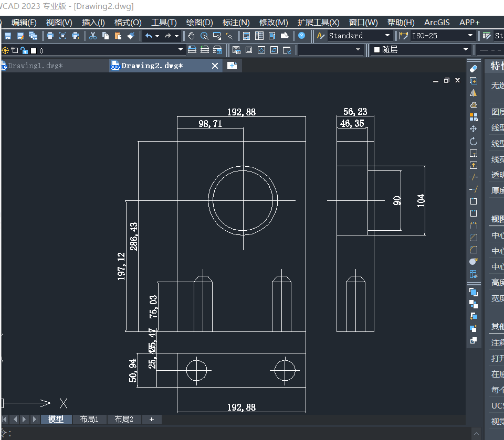Switch to the Drawing1.dwg tab

click(x=35, y=66)
